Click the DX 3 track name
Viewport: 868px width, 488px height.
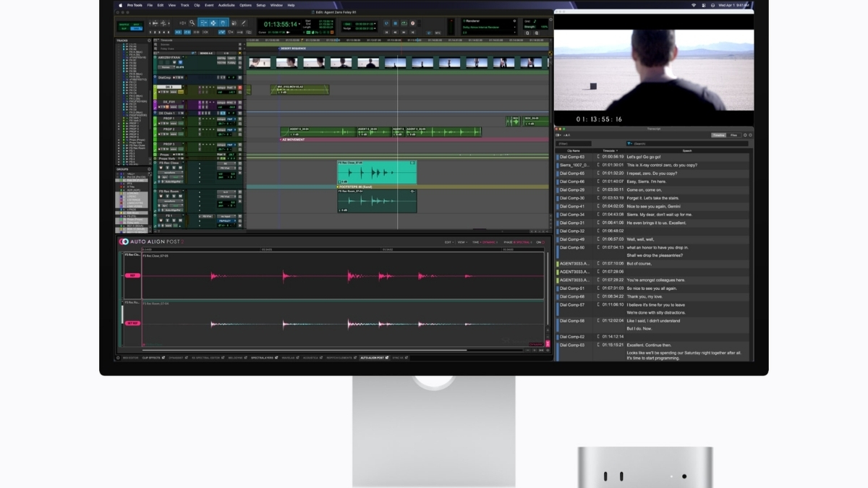coord(169,87)
